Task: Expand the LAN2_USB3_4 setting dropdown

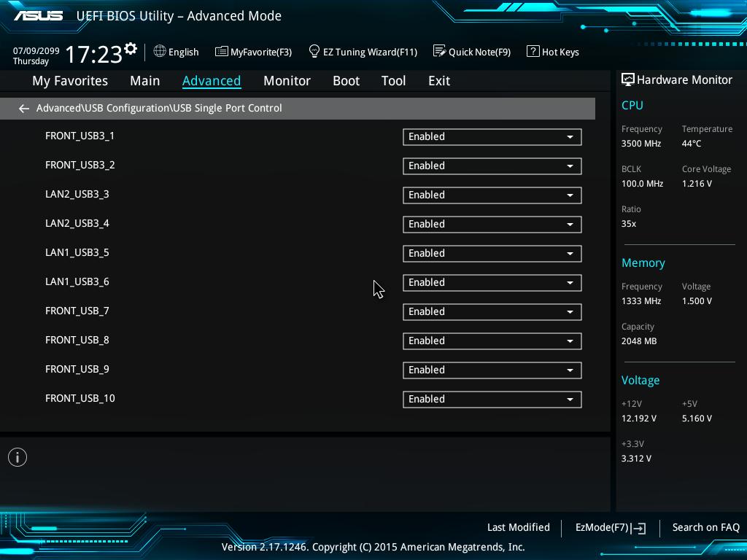Action: (x=492, y=225)
